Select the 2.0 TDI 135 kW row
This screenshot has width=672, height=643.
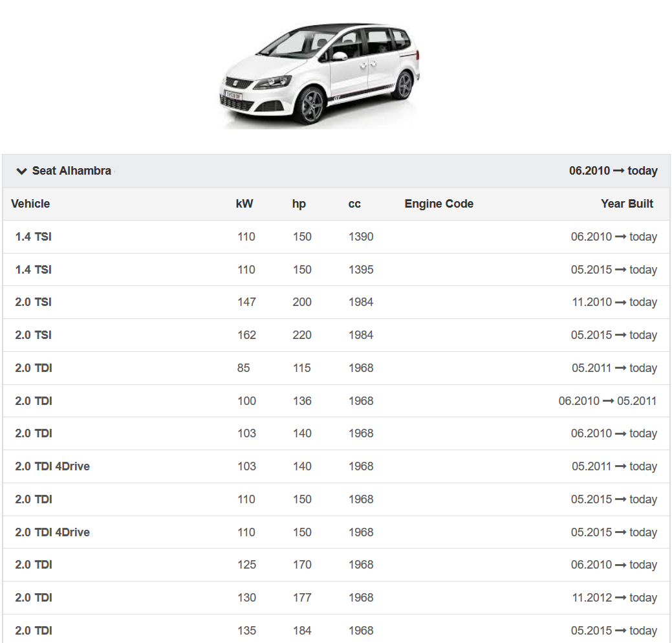(x=336, y=630)
